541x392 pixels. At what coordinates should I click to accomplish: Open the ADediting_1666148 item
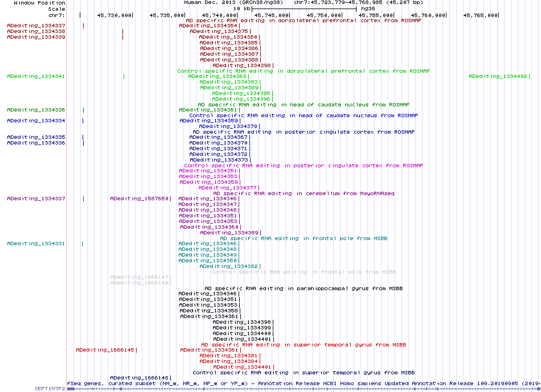point(140,378)
